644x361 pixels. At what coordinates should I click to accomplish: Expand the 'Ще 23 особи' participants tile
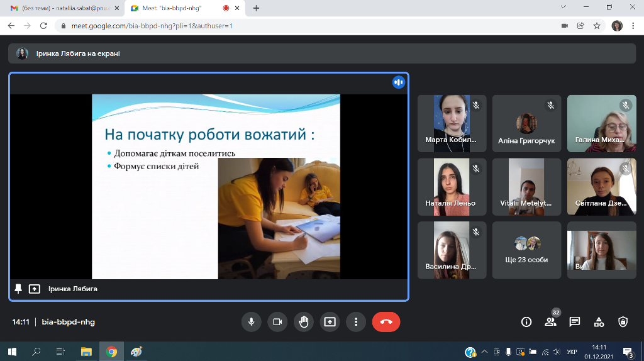526,250
